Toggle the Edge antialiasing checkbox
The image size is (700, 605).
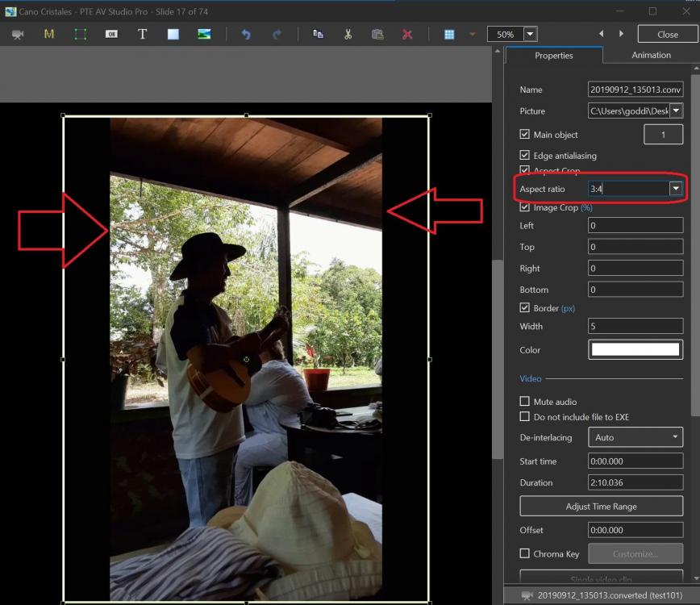(525, 156)
